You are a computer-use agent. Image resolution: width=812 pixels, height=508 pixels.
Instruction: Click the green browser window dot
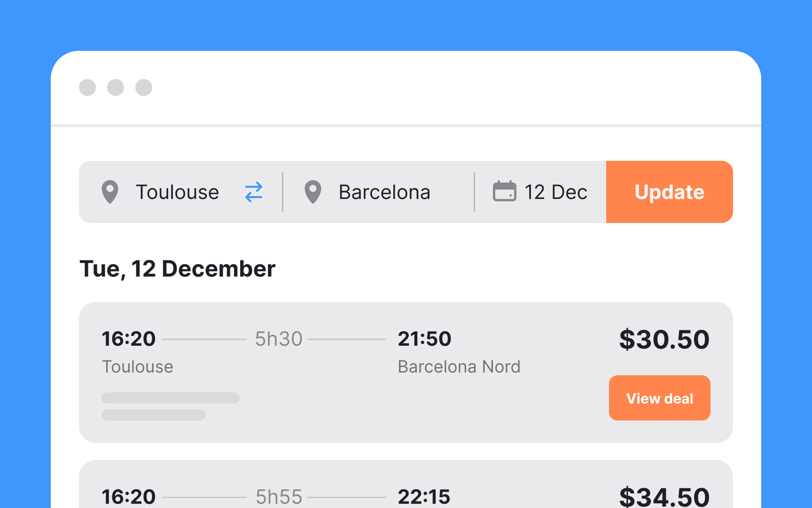coord(144,87)
